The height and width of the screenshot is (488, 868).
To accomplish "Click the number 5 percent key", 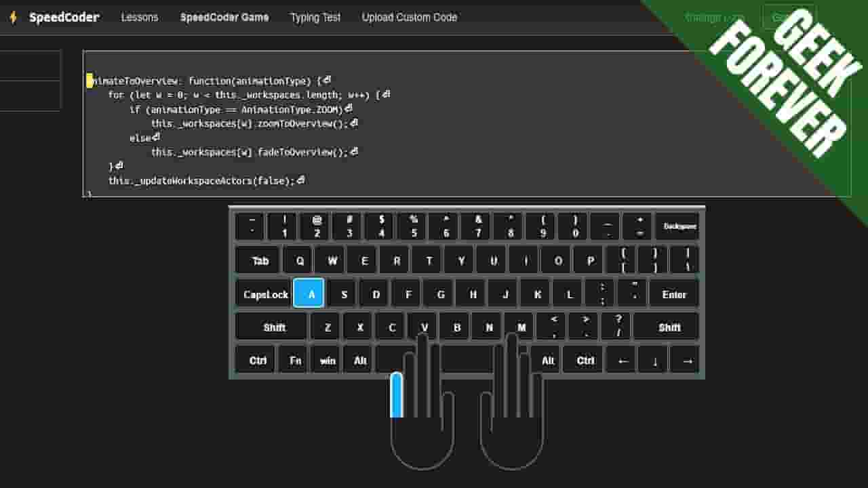I will (412, 226).
